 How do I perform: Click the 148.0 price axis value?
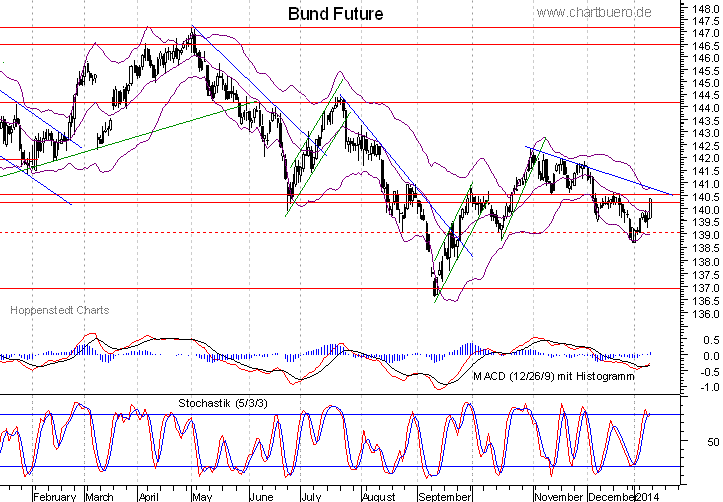pyautogui.click(x=705, y=9)
